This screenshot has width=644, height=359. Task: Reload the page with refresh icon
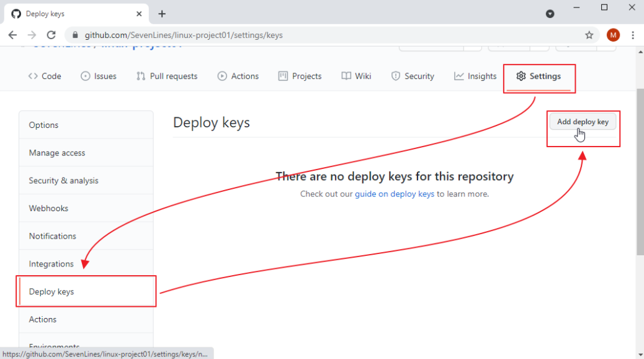51,35
